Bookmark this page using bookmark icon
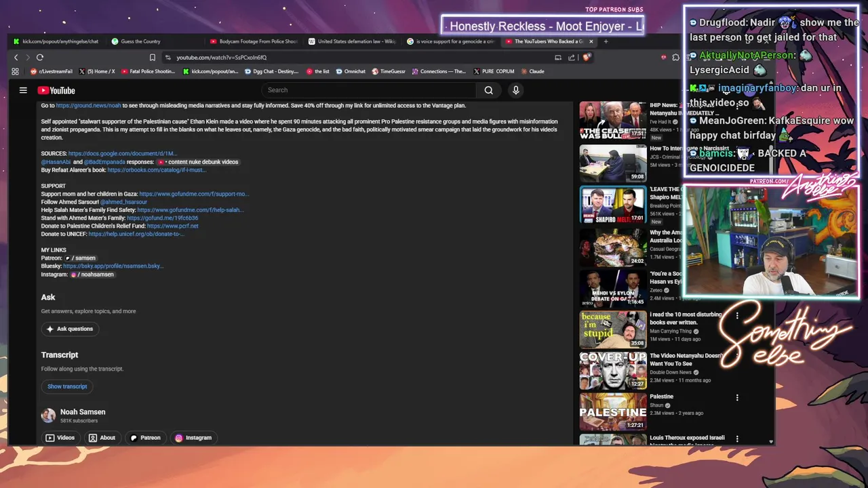 (153, 58)
